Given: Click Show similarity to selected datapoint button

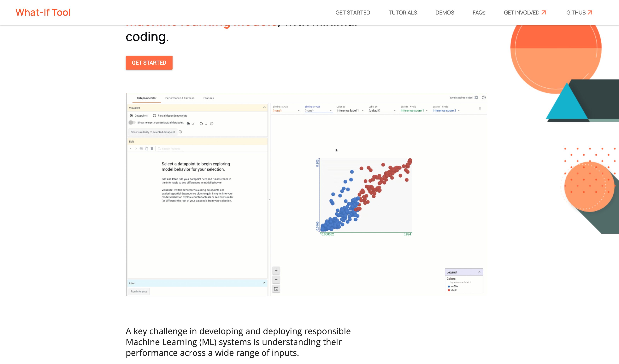Looking at the screenshot, I should (x=153, y=132).
